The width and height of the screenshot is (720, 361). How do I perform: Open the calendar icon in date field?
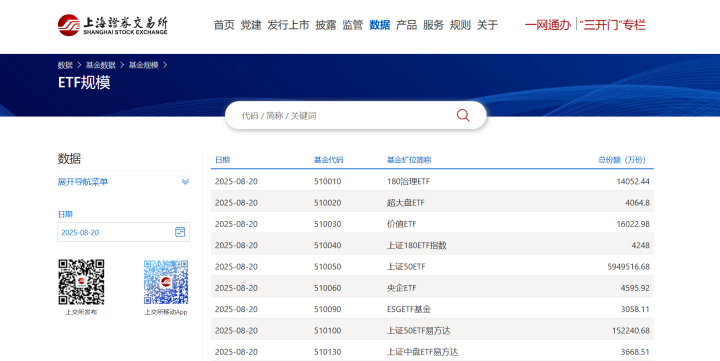click(180, 232)
